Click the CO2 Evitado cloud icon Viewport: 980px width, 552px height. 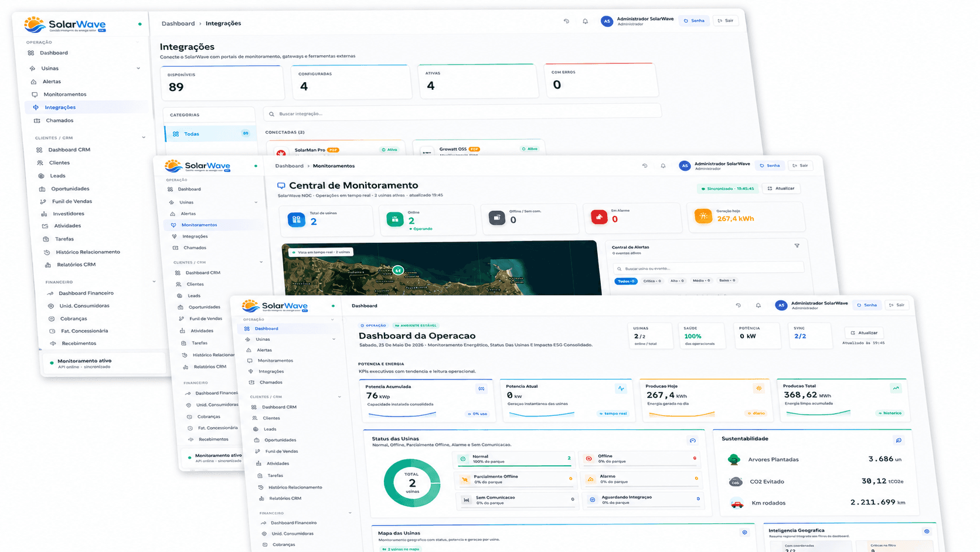pyautogui.click(x=735, y=482)
